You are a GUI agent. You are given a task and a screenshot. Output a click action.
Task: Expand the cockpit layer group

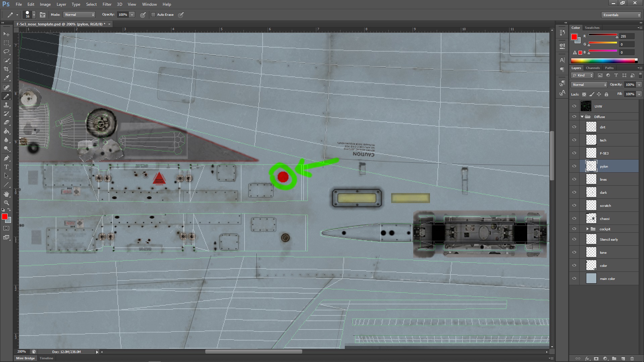click(588, 229)
